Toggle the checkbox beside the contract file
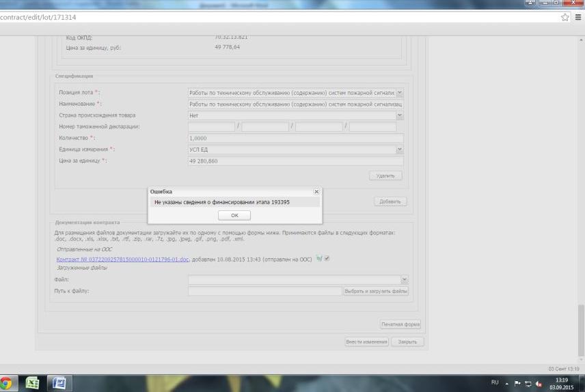 click(x=327, y=258)
